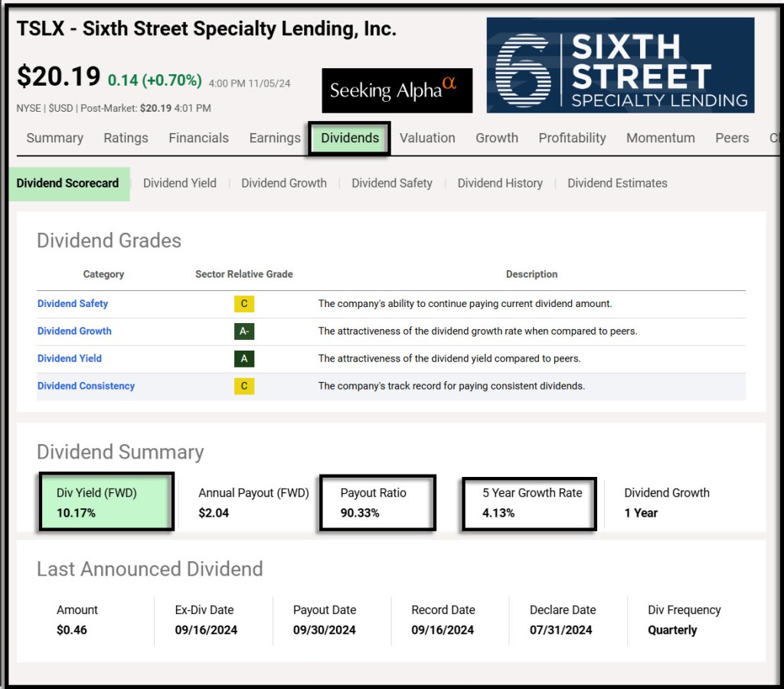Image resolution: width=784 pixels, height=689 pixels.
Task: Open the Dividend History sub-tab
Action: pyautogui.click(x=500, y=184)
